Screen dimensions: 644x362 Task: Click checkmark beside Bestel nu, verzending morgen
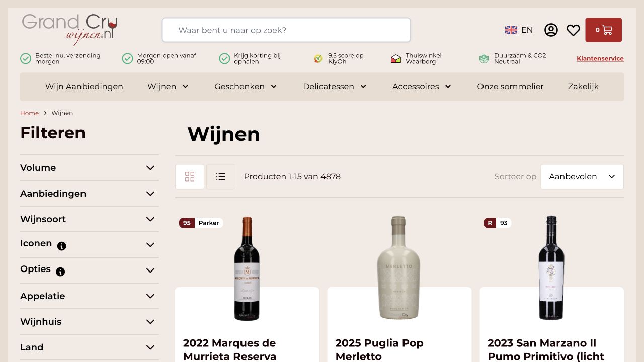[26, 59]
